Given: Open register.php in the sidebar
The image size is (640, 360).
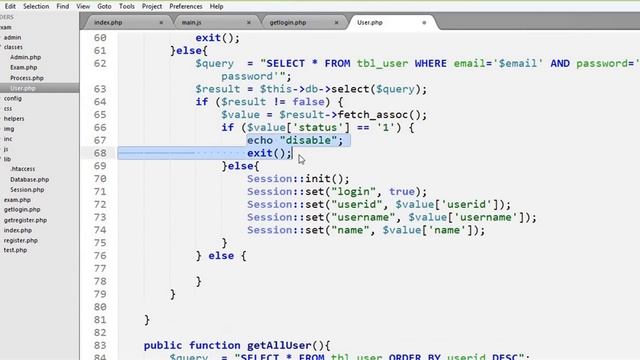Looking at the screenshot, I should (x=20, y=240).
